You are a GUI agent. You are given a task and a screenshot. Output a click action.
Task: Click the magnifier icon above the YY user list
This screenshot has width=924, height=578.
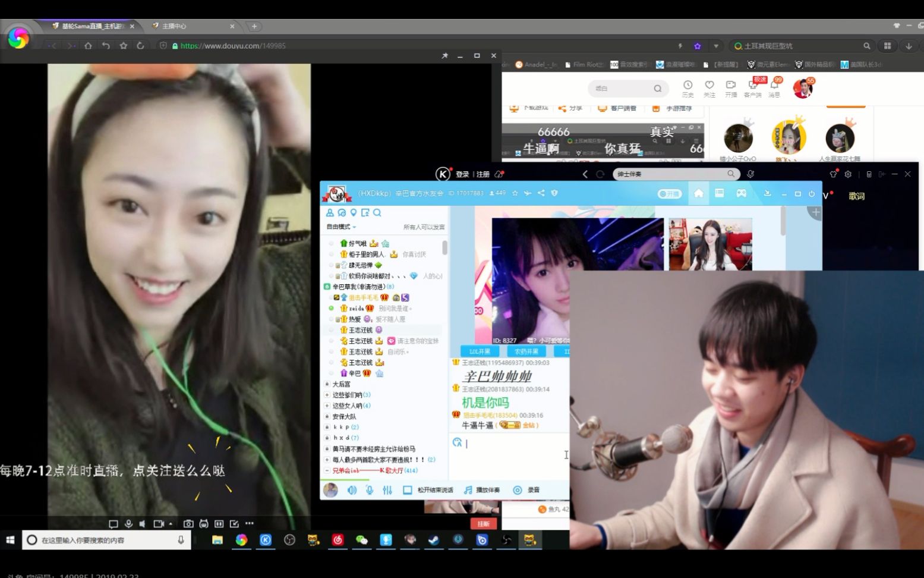377,213
